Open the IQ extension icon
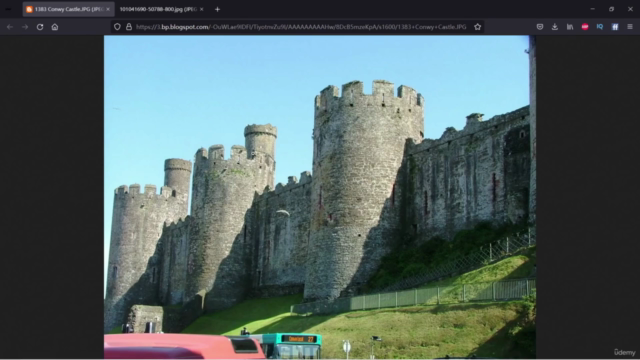 tap(600, 27)
